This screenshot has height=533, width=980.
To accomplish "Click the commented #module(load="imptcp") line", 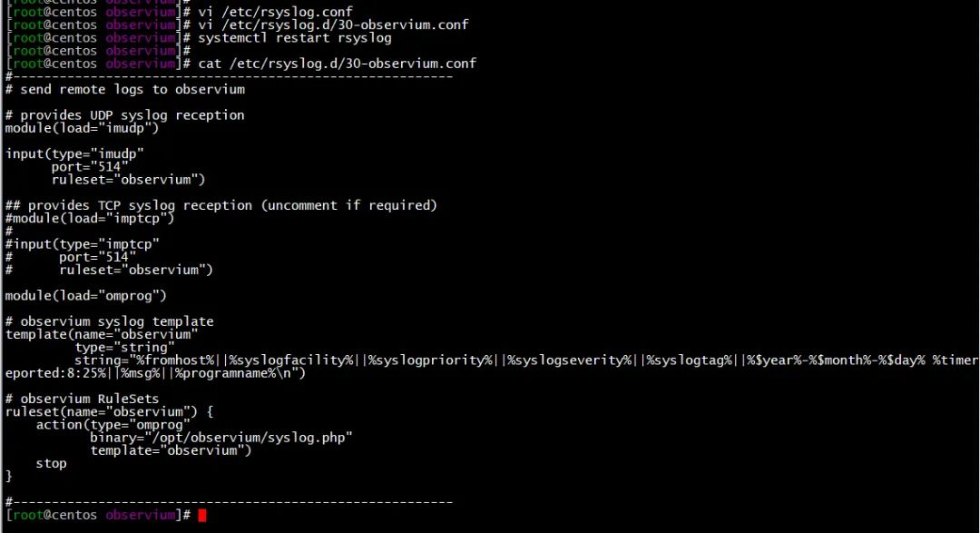I will (x=91, y=218).
